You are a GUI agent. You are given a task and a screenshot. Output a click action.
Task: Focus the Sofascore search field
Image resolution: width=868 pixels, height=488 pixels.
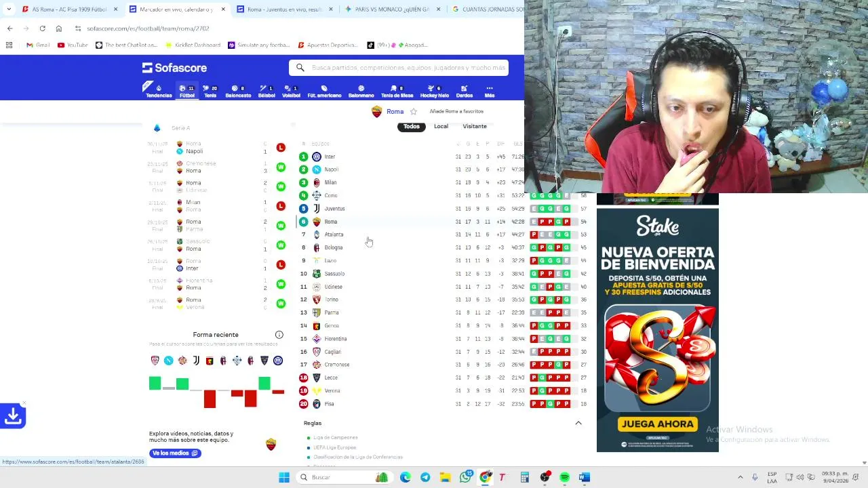click(399, 68)
